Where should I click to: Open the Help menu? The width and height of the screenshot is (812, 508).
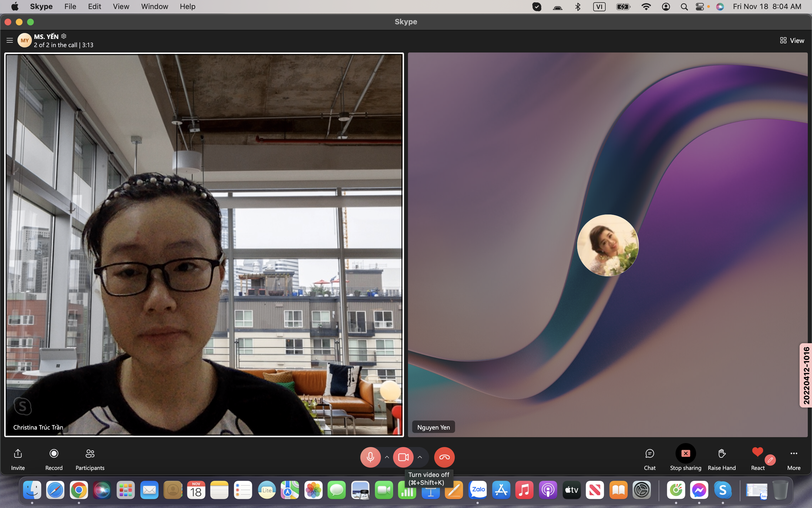tap(187, 6)
